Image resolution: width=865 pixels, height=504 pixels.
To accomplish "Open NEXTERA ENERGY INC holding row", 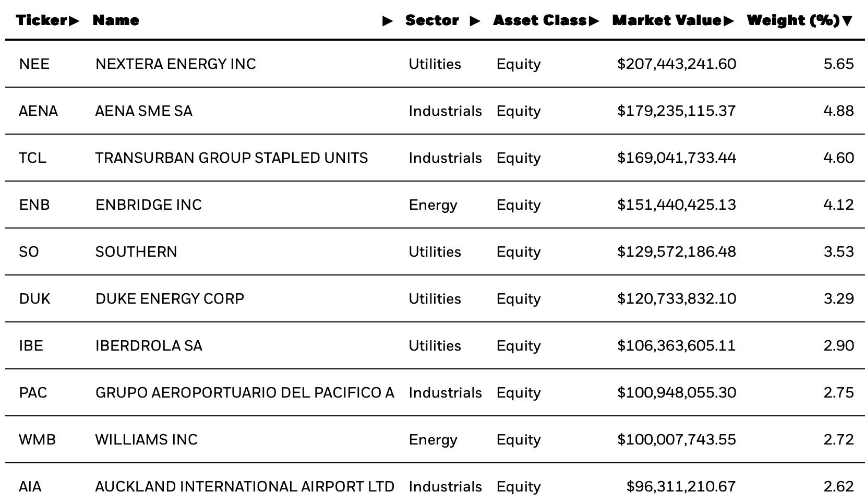I will (x=435, y=64).
